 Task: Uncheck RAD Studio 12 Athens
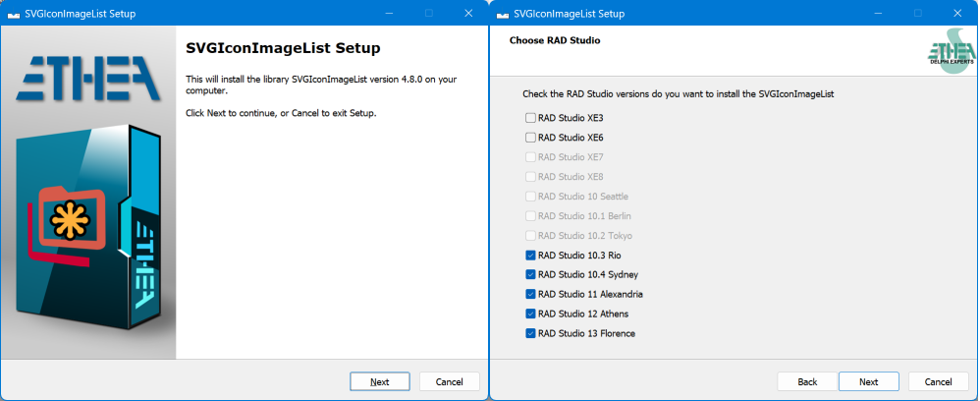tap(530, 315)
